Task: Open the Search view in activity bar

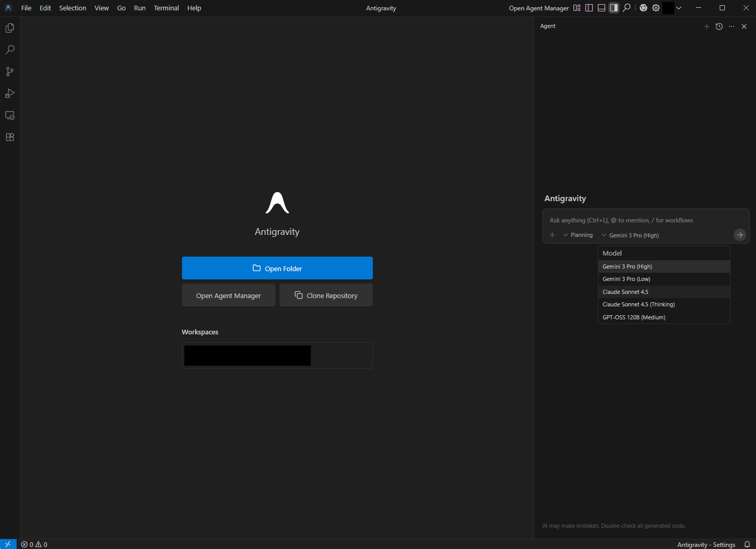Action: [10, 50]
